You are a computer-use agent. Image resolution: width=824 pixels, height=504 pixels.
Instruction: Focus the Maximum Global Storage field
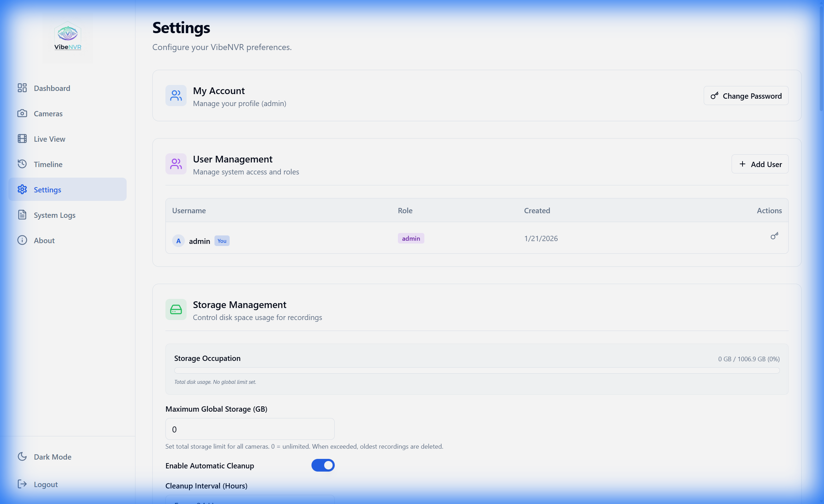tap(250, 429)
